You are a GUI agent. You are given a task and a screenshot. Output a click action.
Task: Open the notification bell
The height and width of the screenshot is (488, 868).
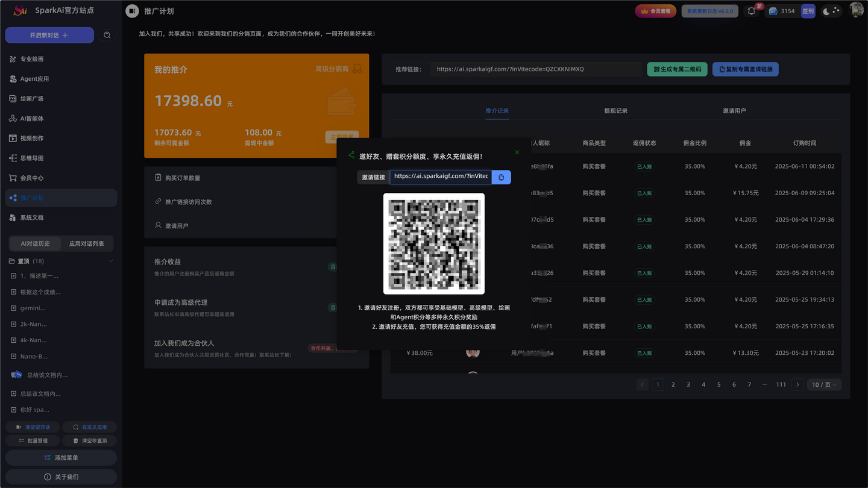tap(752, 11)
